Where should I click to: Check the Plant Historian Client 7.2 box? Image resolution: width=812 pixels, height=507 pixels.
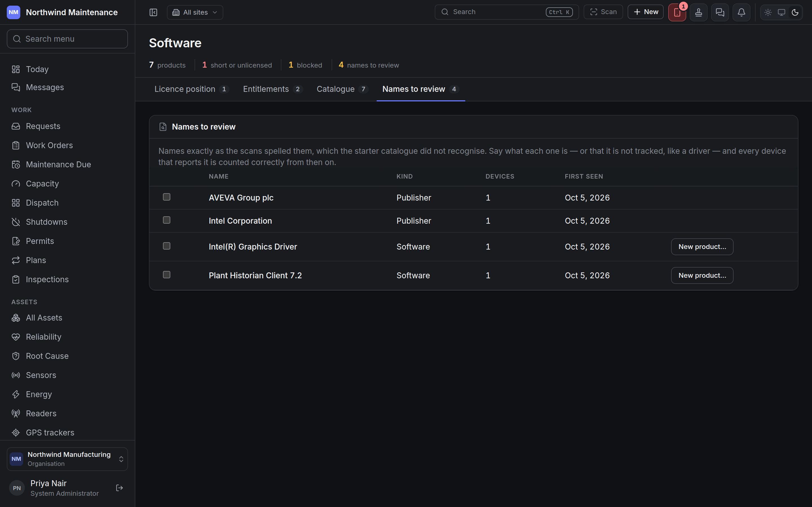pos(166,275)
